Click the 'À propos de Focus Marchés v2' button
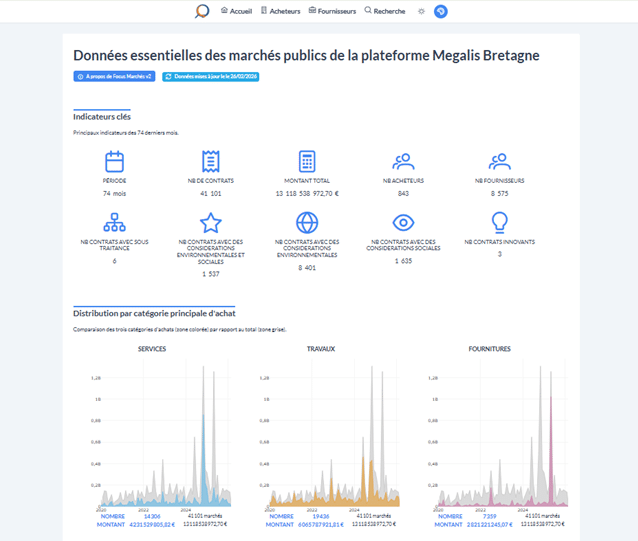This screenshot has width=638, height=541. (113, 76)
